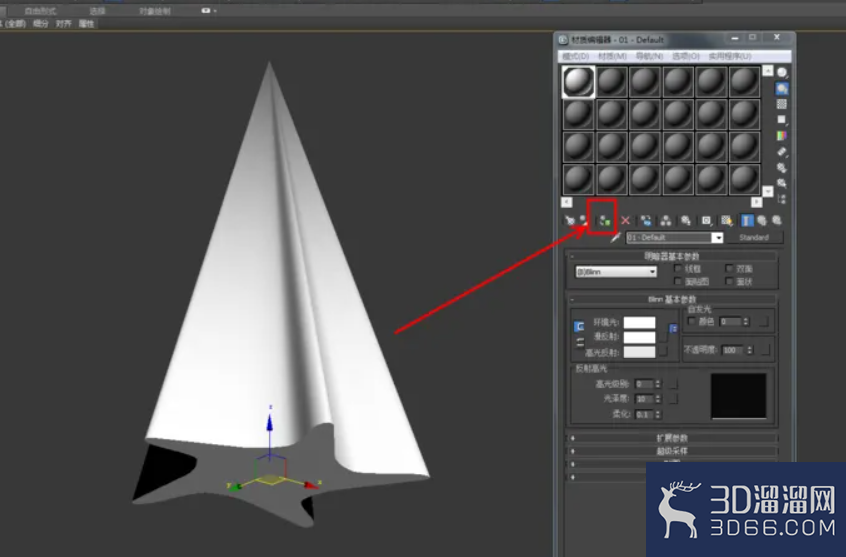
Task: Click the diffuse 漫反射 map button
Action: tap(663, 337)
